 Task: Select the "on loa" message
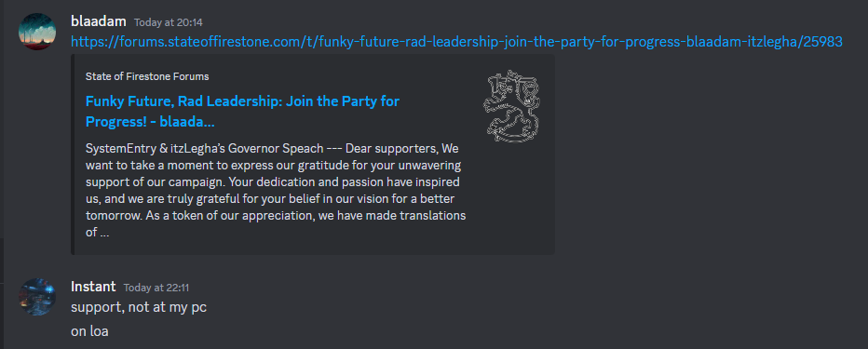(x=89, y=331)
